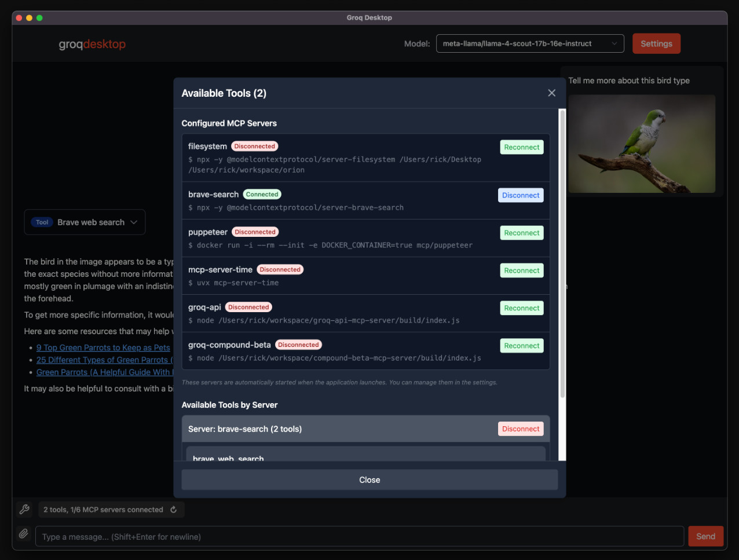
Task: Open the model selection dropdown
Action: point(530,43)
